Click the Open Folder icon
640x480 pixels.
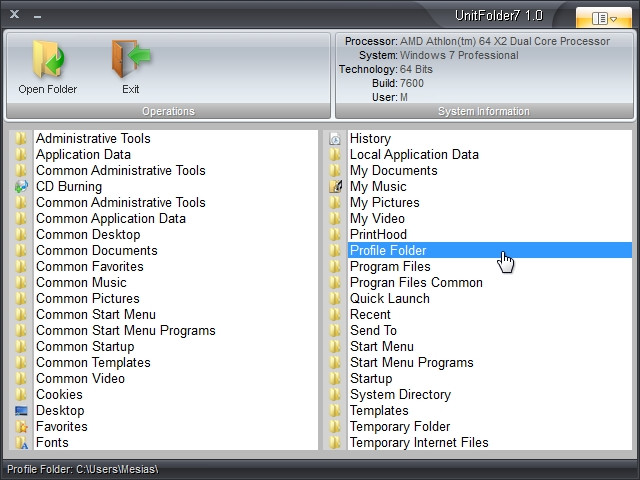pyautogui.click(x=48, y=60)
